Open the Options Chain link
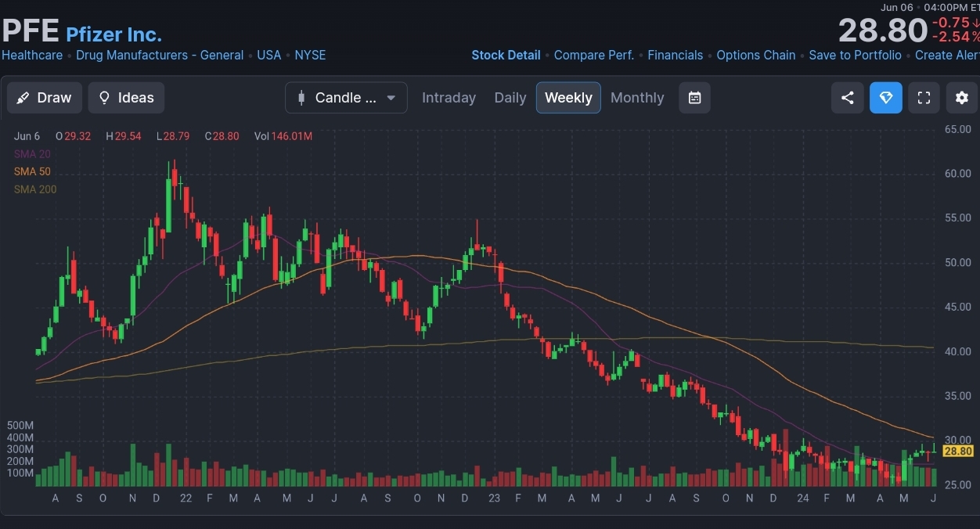This screenshot has width=980, height=529. coord(756,55)
